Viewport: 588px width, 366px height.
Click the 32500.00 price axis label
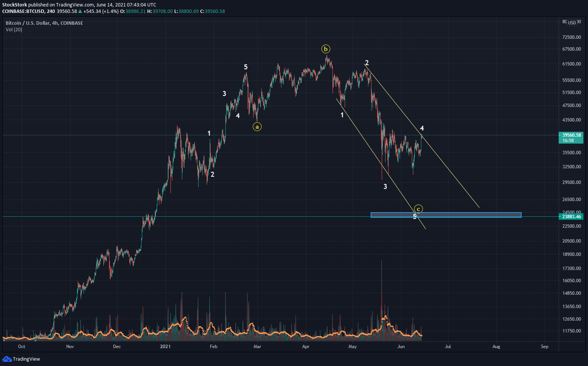pos(572,167)
